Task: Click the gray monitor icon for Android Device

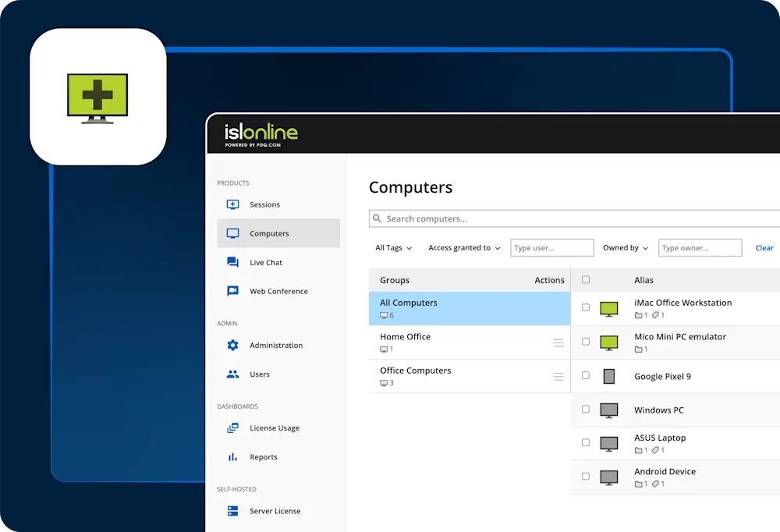Action: 609,477
